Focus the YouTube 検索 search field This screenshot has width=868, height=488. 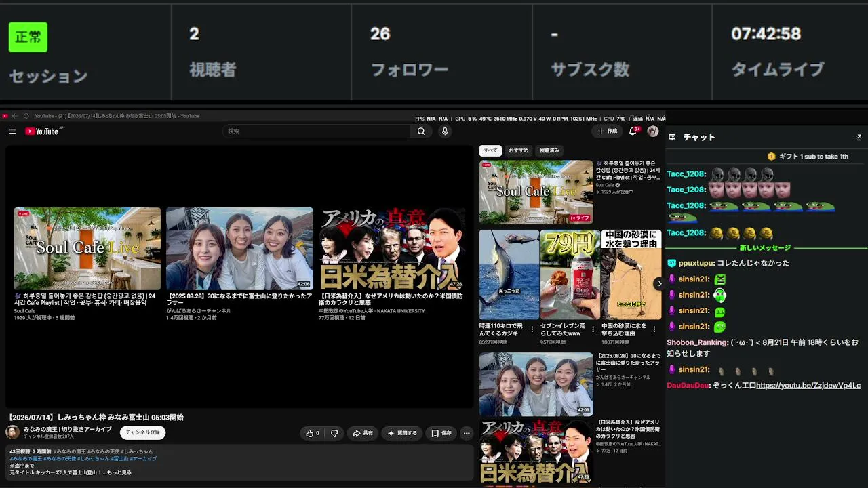tap(317, 131)
